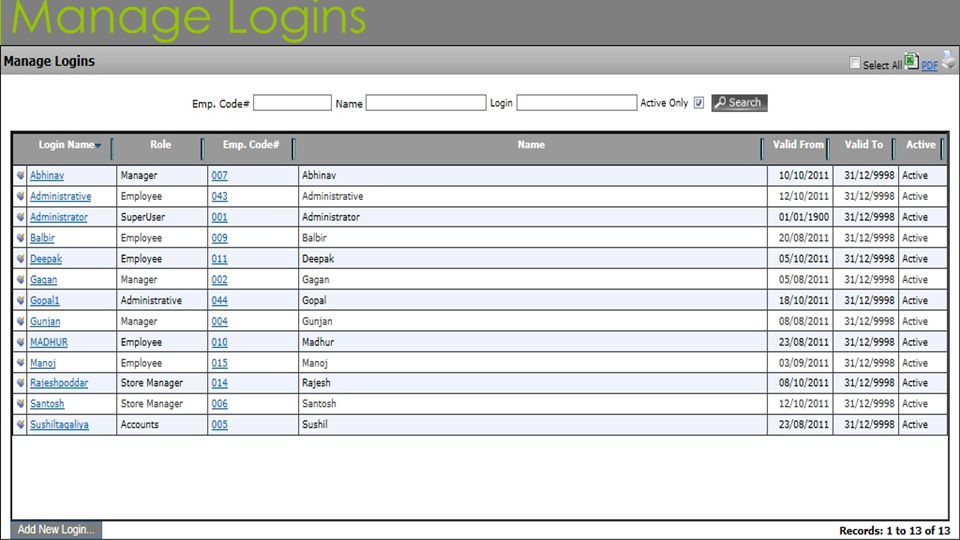Click the row icon beside Santosh
This screenshot has width=960, height=540.
[21, 403]
